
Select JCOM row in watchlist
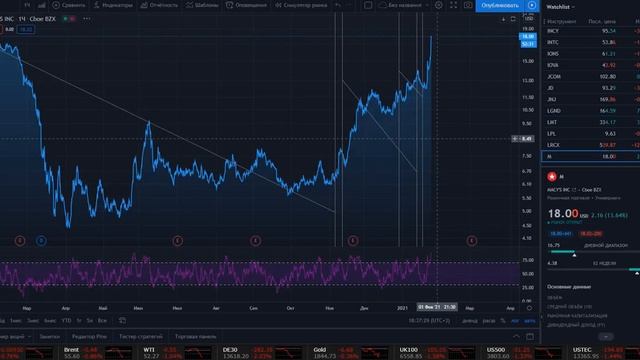[591, 77]
